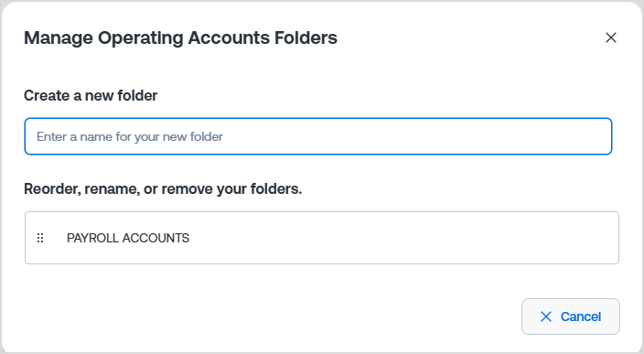This screenshot has width=644, height=354.
Task: Grab the PAYROLL ACCOUNTS reorder handle
Action: tap(40, 238)
